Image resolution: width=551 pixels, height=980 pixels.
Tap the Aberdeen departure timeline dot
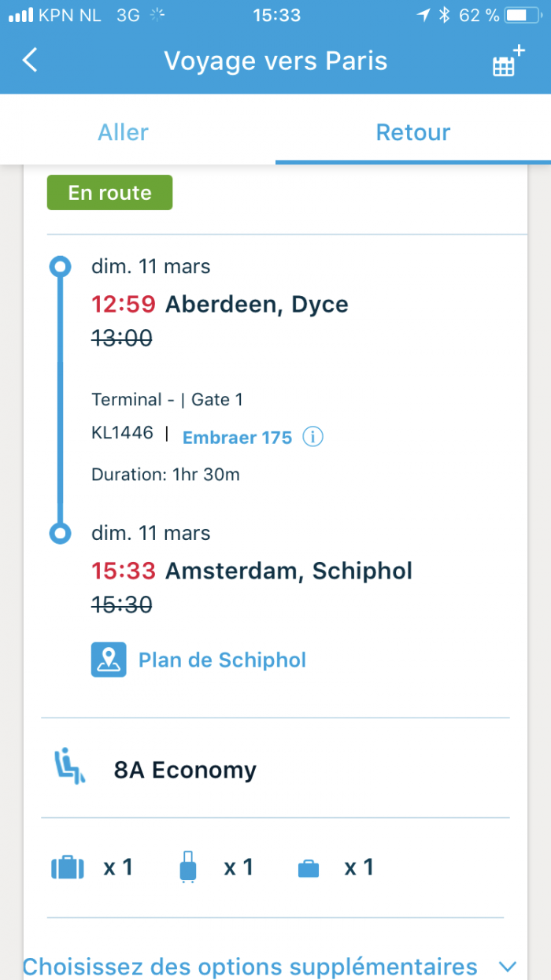coord(60,267)
